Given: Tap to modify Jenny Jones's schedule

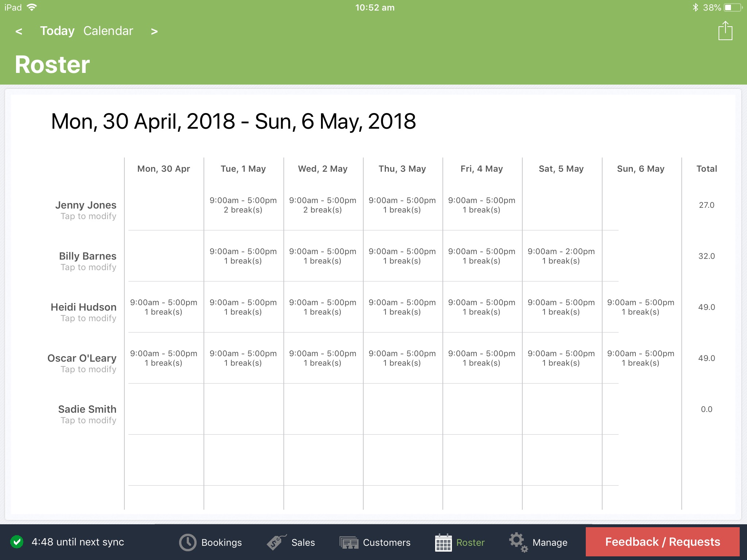Looking at the screenshot, I should click(x=86, y=210).
